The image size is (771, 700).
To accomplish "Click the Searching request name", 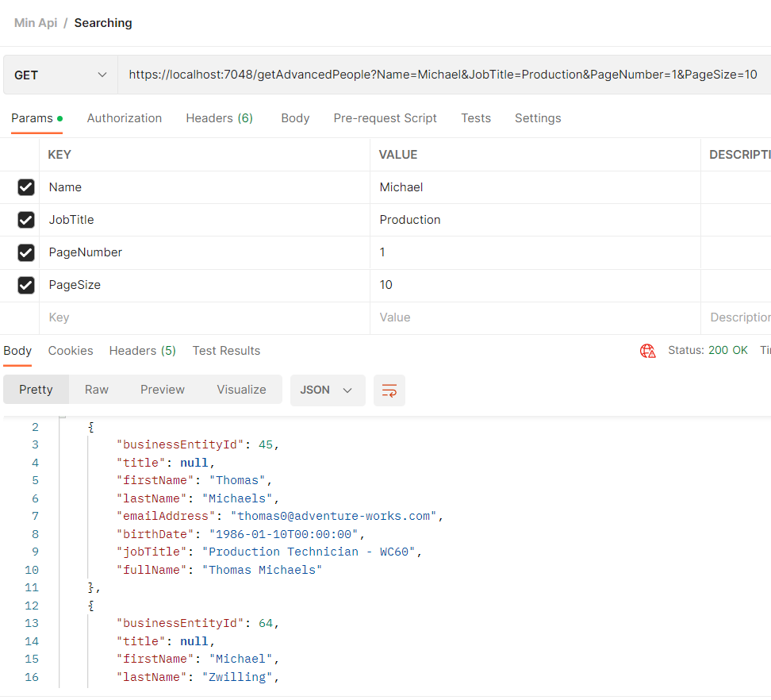I will (103, 23).
